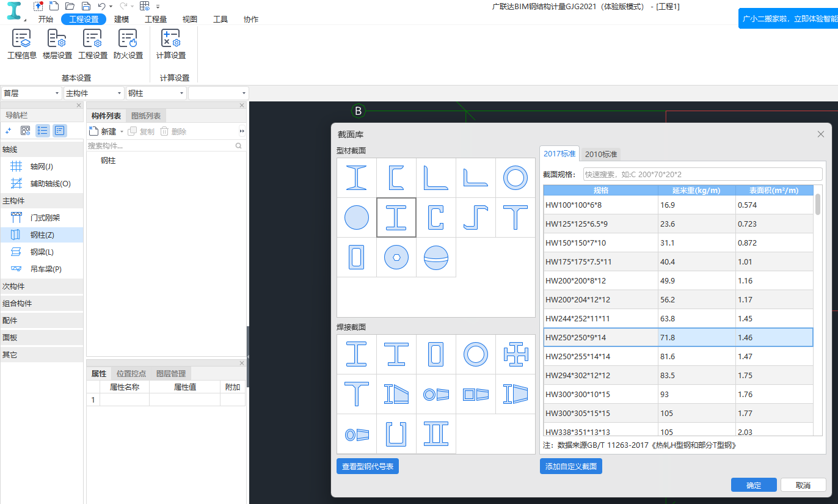The height and width of the screenshot is (504, 838).
Task: Open the 新建 dropdown arrow
Action: coord(121,131)
